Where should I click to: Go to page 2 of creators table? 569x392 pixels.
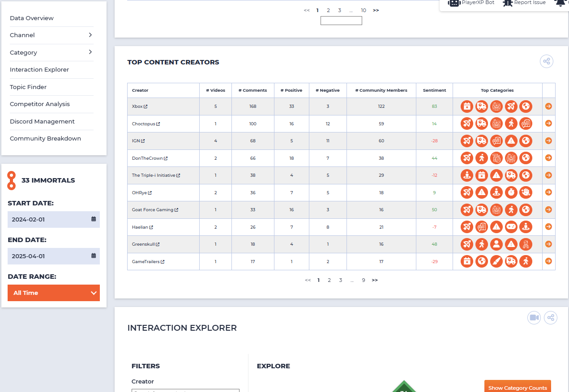pos(329,280)
